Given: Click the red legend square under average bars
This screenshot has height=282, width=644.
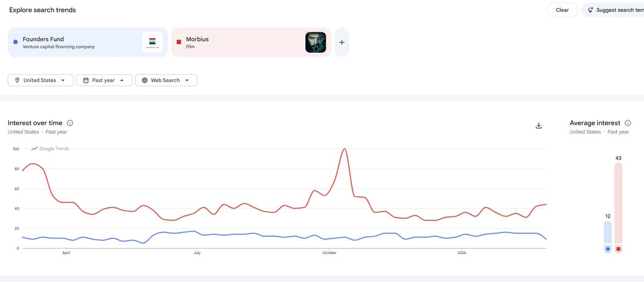Looking at the screenshot, I should coord(618,249).
